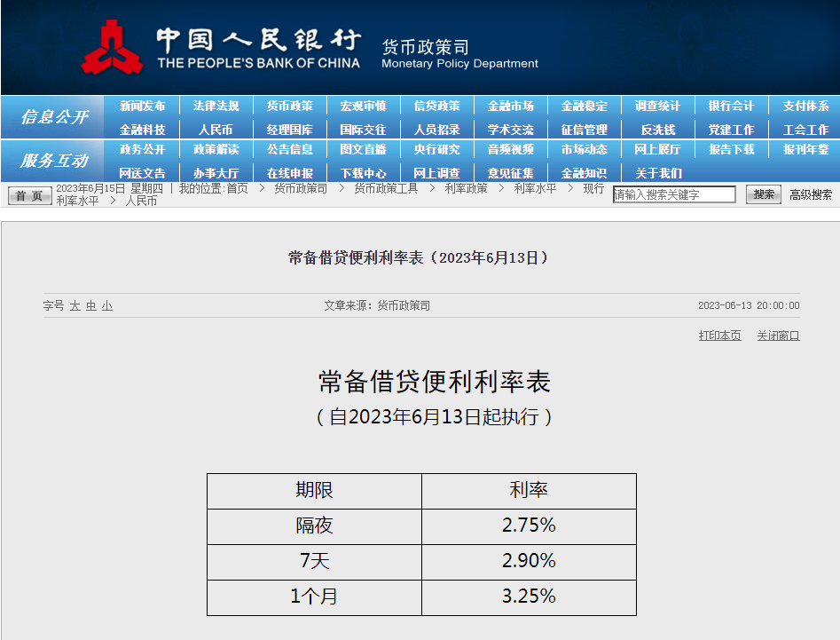
Task: Open 音频视频 navigation item
Action: pyautogui.click(x=511, y=149)
